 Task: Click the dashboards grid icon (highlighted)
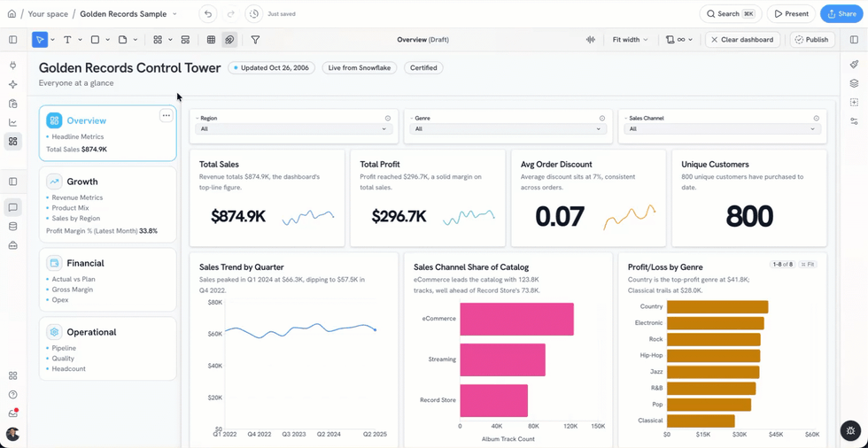pyautogui.click(x=13, y=142)
